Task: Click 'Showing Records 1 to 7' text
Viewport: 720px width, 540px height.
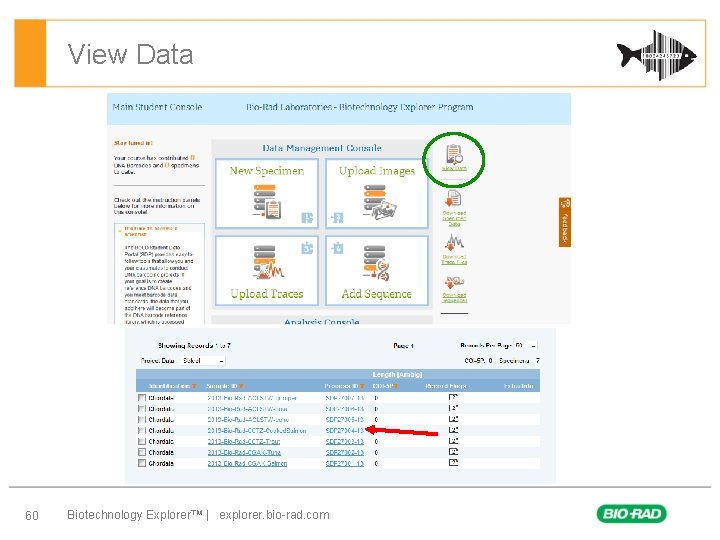Action: 194,345
